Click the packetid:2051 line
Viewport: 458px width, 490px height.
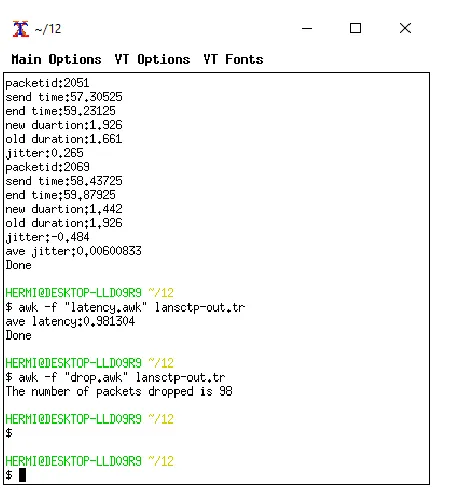tap(47, 83)
